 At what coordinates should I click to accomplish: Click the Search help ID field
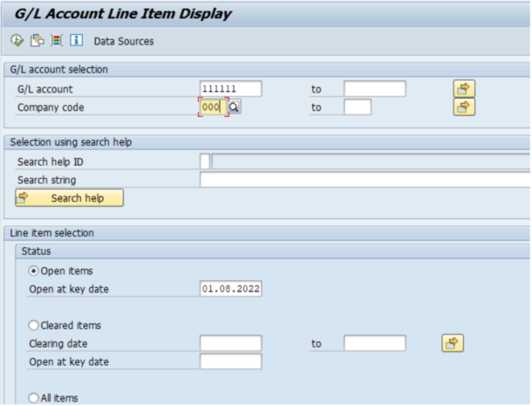(x=205, y=162)
